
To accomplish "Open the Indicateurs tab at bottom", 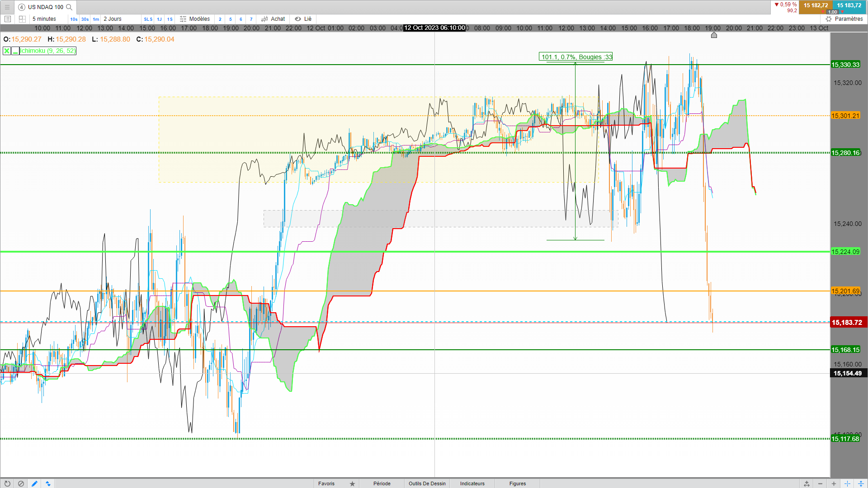I will point(472,483).
